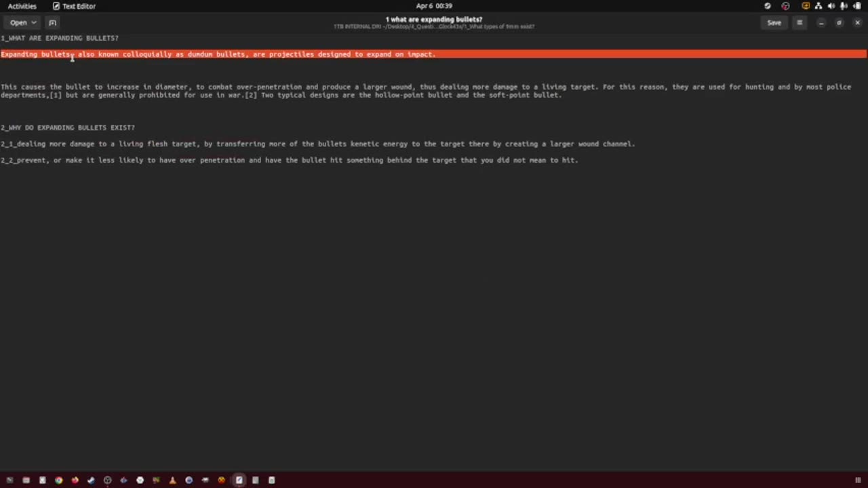
Task: Click heading '1_WHAT ARE EXPANDING BULLETS?'
Action: pyautogui.click(x=60, y=38)
